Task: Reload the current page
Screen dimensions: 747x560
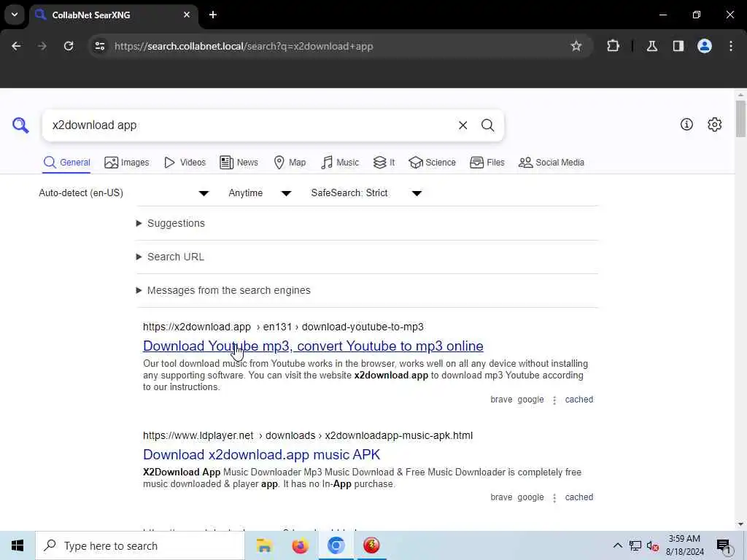Action: 69,46
